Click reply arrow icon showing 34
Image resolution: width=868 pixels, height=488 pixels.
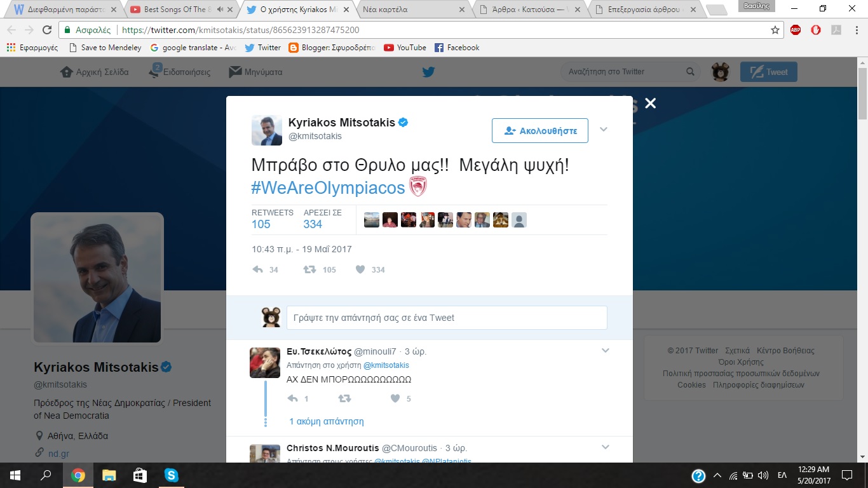pyautogui.click(x=258, y=269)
